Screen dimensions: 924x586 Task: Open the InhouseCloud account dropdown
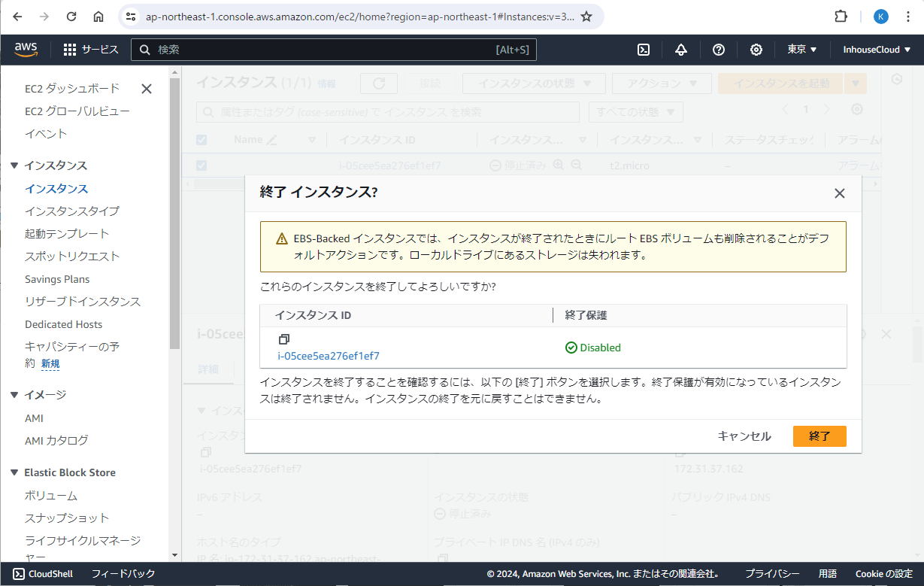877,50
